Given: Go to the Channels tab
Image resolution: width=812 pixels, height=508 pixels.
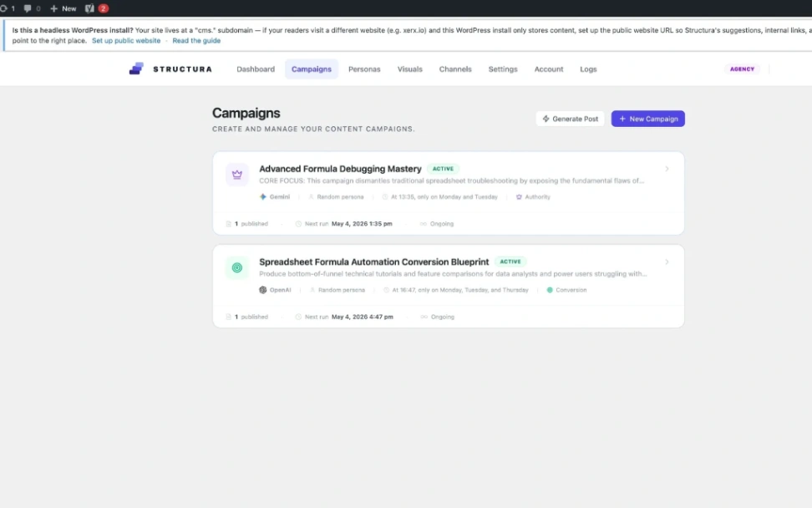Looking at the screenshot, I should coord(455,69).
